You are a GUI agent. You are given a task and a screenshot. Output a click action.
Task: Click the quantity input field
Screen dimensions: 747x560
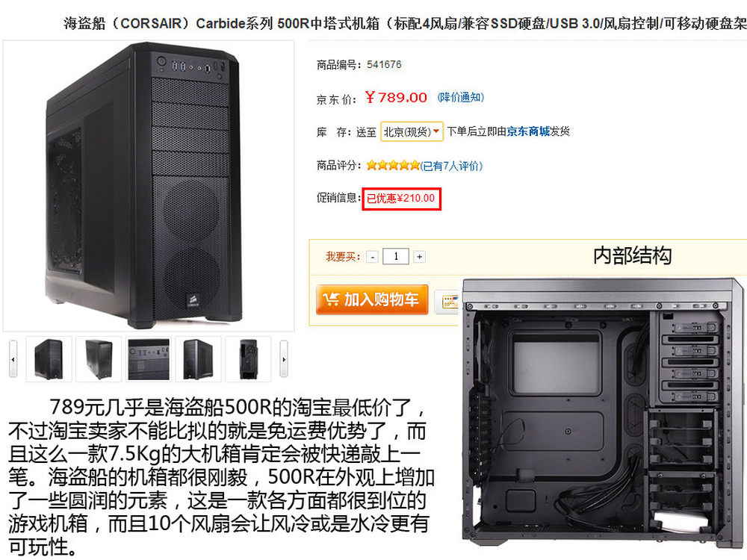point(396,257)
